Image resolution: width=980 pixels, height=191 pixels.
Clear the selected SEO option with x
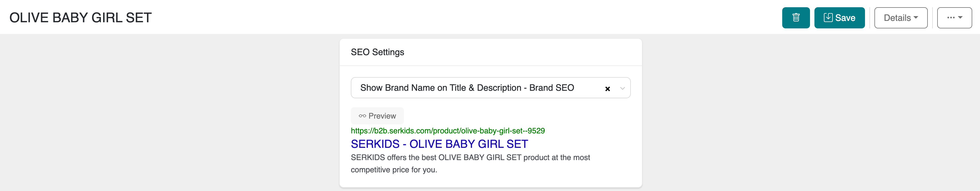click(x=607, y=89)
